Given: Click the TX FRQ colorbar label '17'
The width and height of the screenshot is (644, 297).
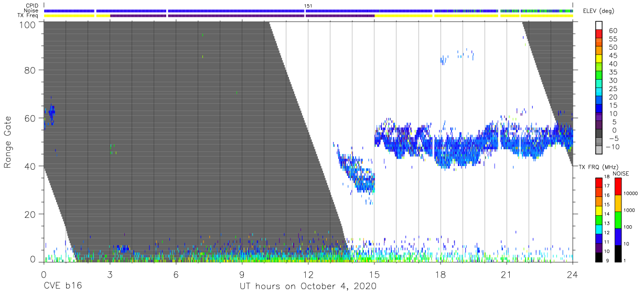Looking at the screenshot, I should pos(607,186).
